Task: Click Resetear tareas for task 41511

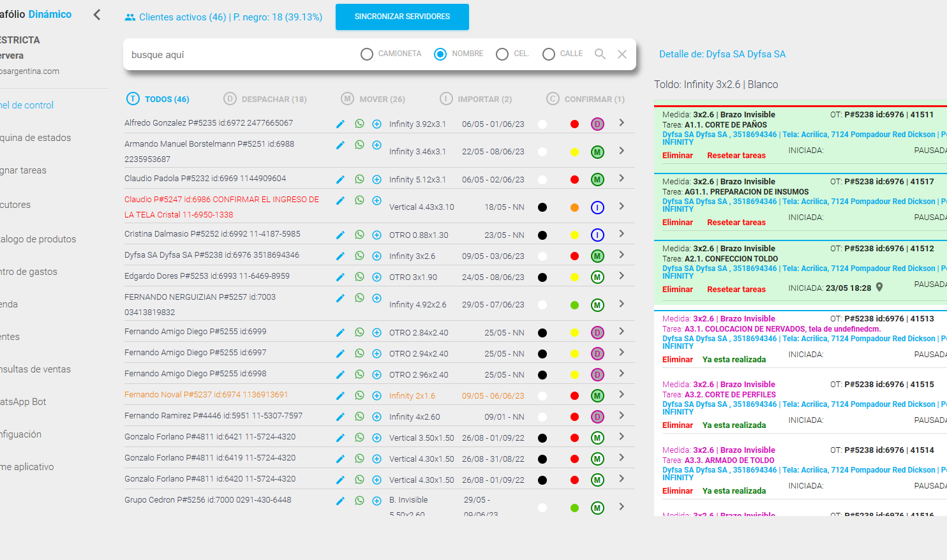Action: coord(736,156)
